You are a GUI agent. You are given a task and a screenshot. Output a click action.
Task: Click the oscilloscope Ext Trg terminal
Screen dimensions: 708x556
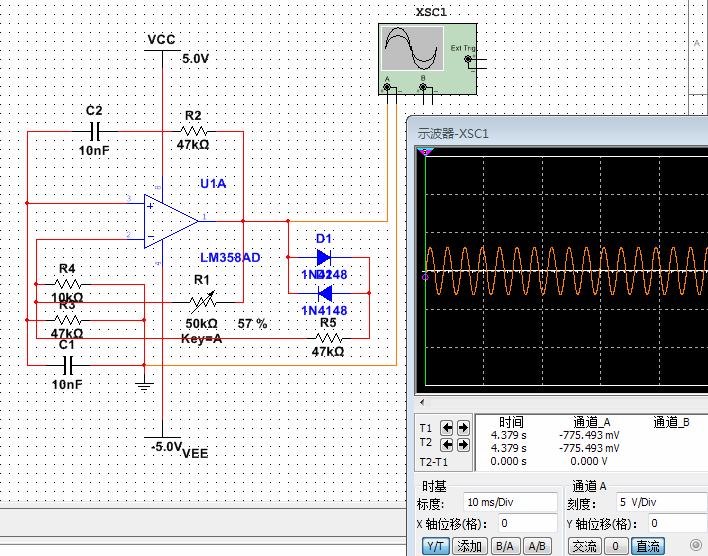coord(468,59)
